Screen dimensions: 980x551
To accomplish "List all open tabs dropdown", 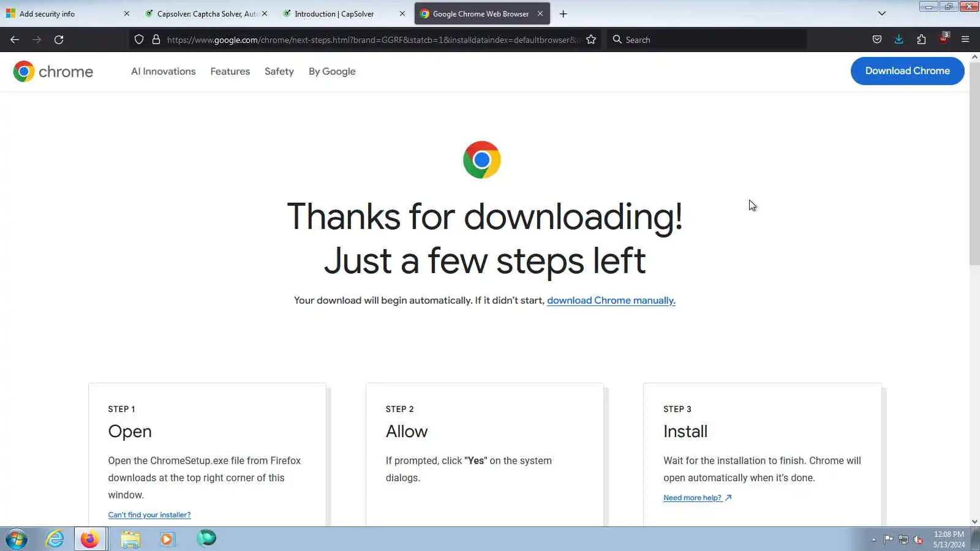I will 882,13.
